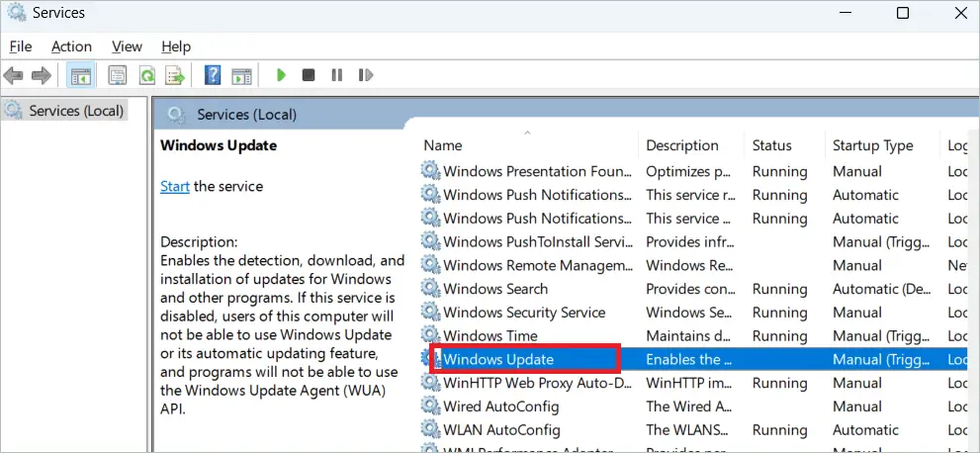Click the Pause Service toolbar button

click(x=337, y=75)
